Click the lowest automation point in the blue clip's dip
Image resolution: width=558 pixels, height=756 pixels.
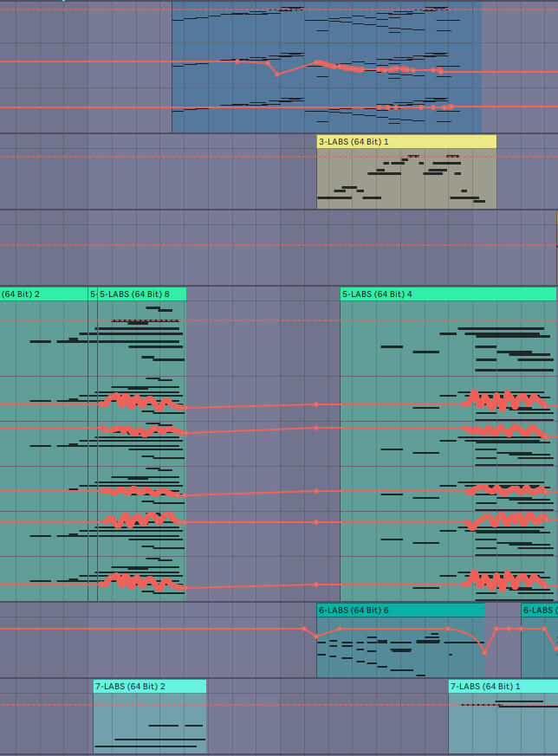[277, 74]
